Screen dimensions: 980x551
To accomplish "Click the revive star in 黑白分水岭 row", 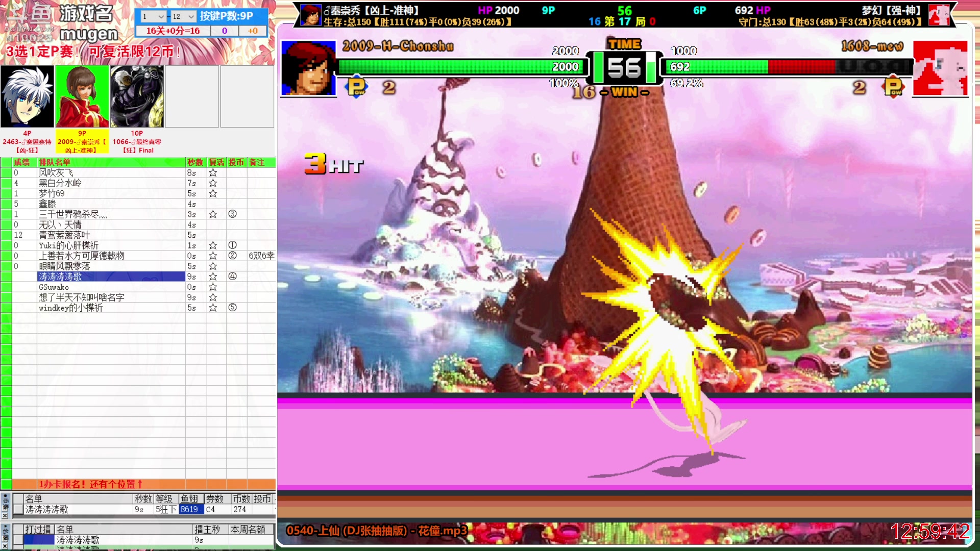I will (x=213, y=183).
